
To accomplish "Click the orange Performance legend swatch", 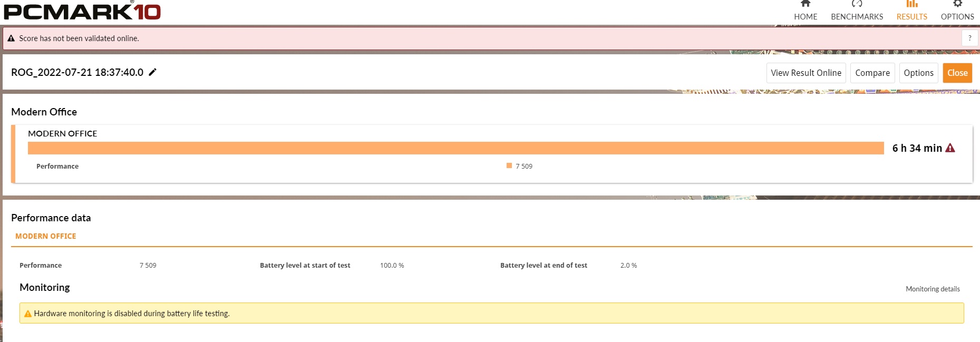I will 509,165.
